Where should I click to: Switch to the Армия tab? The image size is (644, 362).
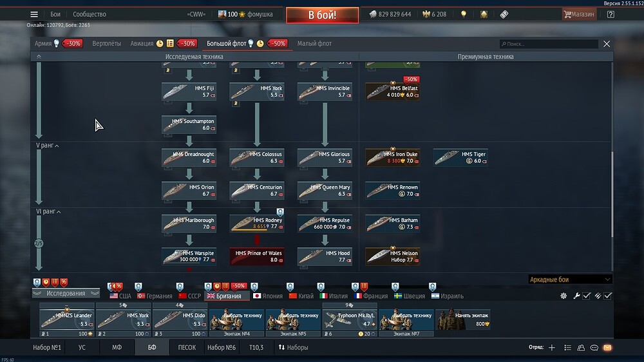coord(43,44)
